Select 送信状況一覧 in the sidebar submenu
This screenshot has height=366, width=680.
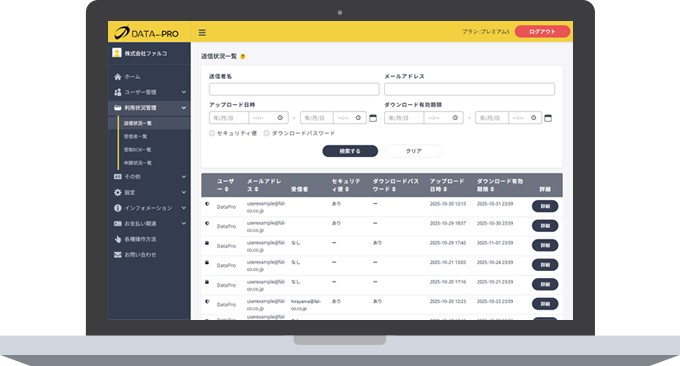138,123
